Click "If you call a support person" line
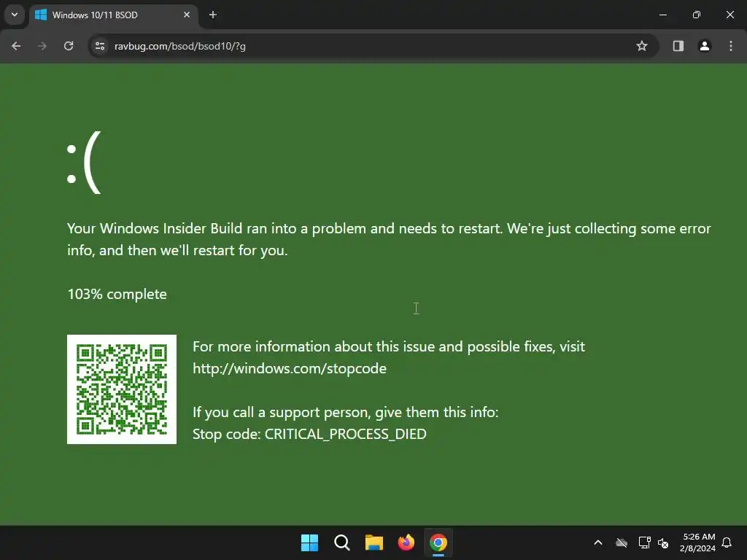The image size is (747, 560). click(x=345, y=413)
